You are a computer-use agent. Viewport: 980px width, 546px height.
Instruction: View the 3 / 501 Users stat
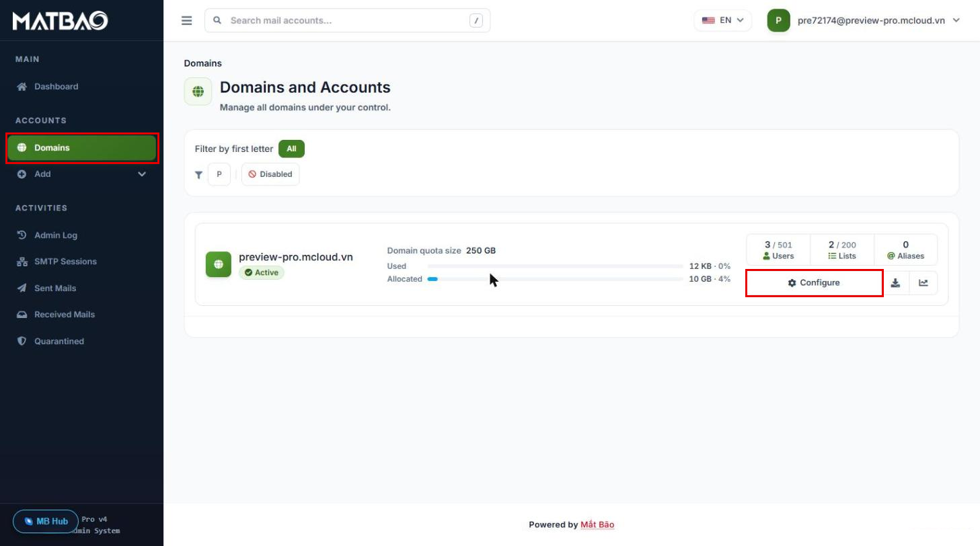[x=778, y=250]
